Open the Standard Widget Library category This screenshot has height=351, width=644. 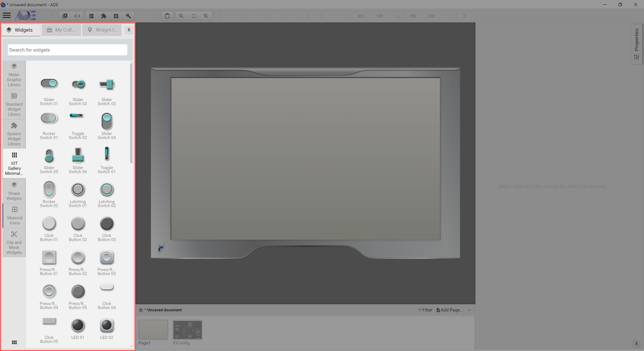coord(14,105)
